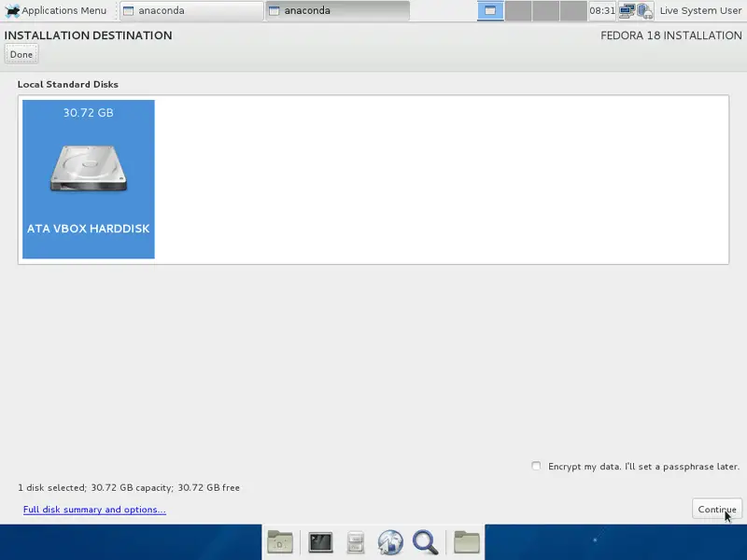Open the desktop folder icon in the dock
This screenshot has height=560, width=747.
tap(280, 542)
